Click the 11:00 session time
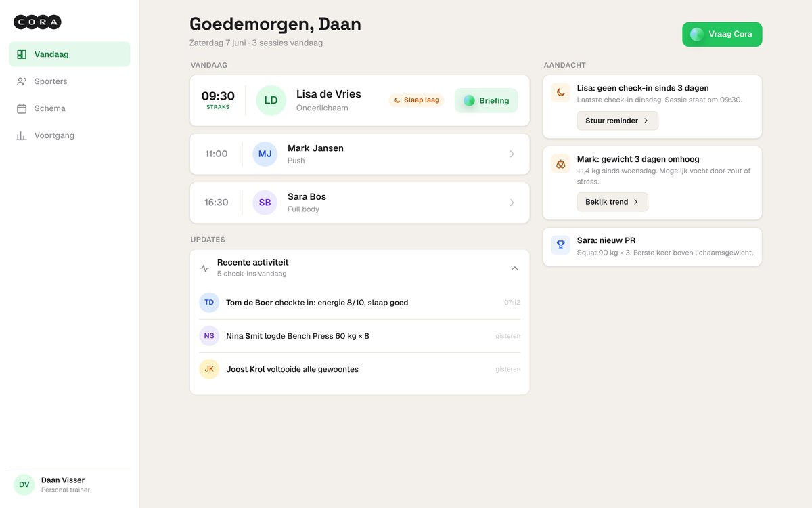 pyautogui.click(x=217, y=154)
